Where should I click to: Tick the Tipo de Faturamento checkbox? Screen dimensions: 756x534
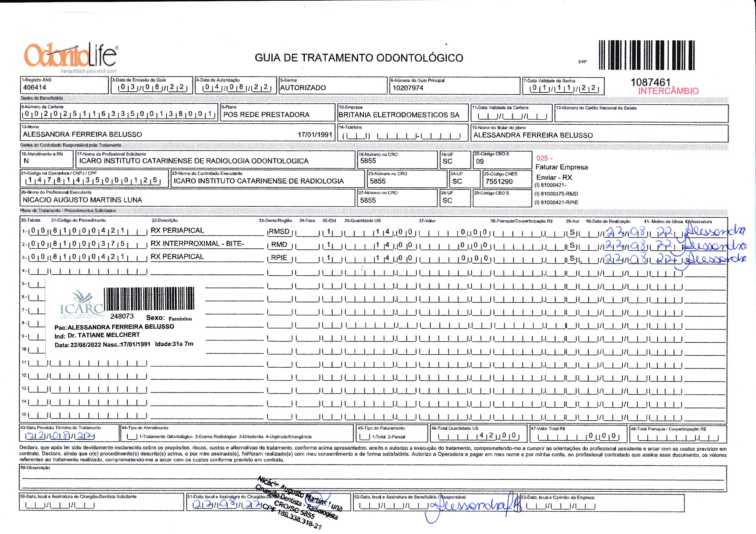pos(364,437)
